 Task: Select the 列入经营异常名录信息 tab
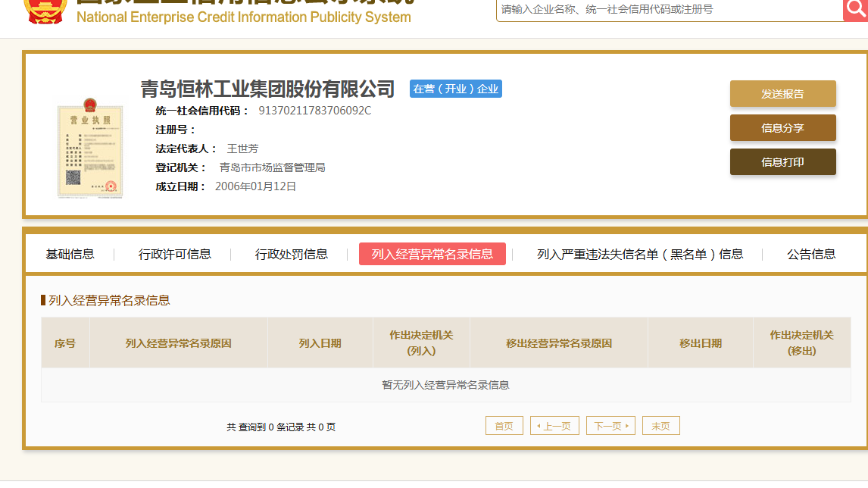432,254
